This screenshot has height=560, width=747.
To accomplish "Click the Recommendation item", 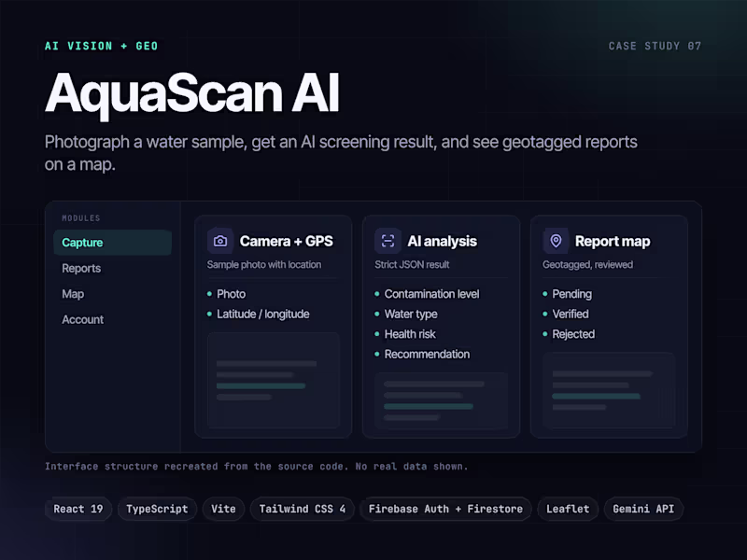I will coord(427,354).
